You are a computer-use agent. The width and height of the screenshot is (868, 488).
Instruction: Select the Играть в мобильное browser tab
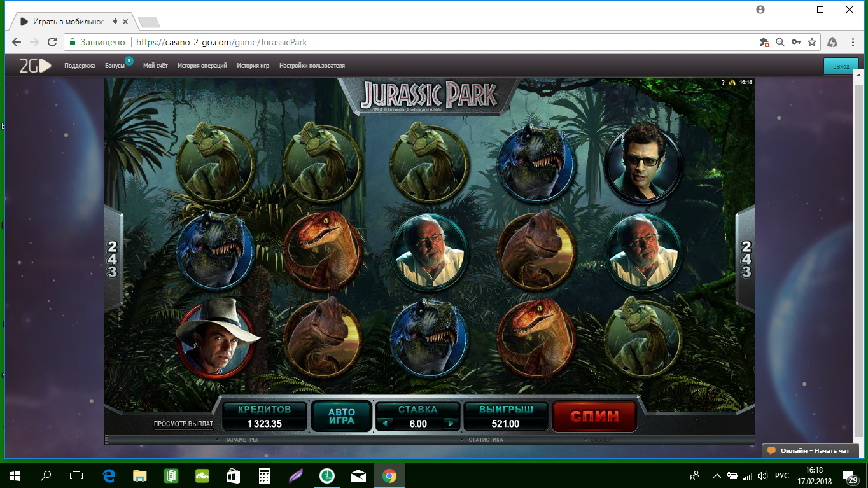click(71, 22)
